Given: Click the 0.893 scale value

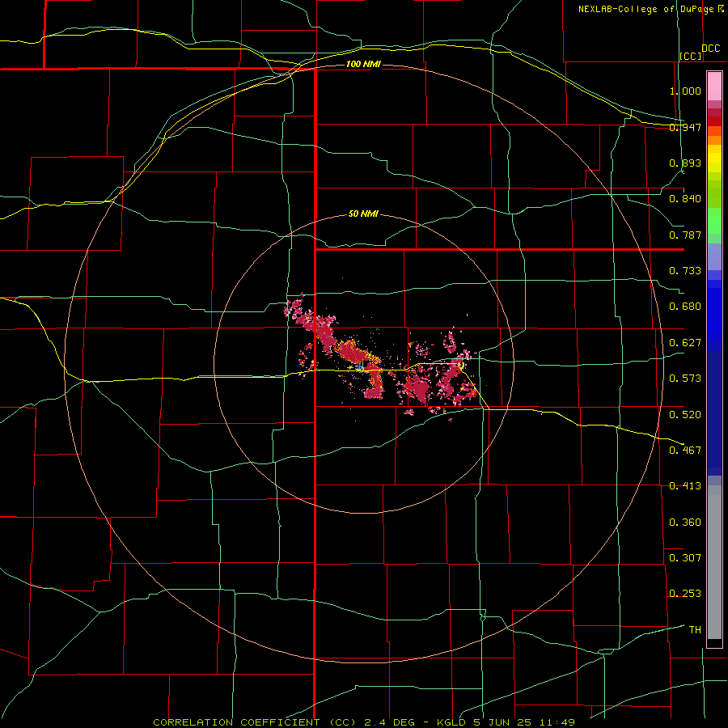Looking at the screenshot, I should [685, 163].
